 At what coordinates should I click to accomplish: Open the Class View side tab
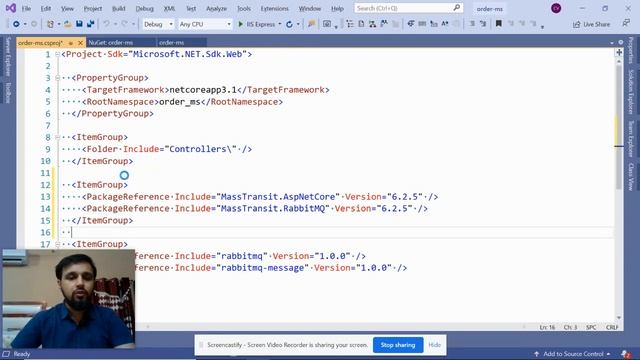click(x=631, y=177)
